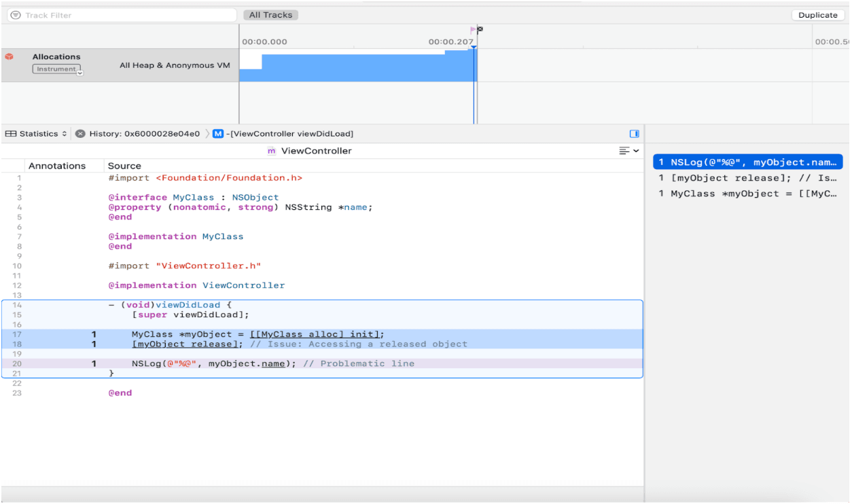Click the 00:00.207 timeline ruler label
This screenshot has height=504, width=852.
click(x=451, y=42)
